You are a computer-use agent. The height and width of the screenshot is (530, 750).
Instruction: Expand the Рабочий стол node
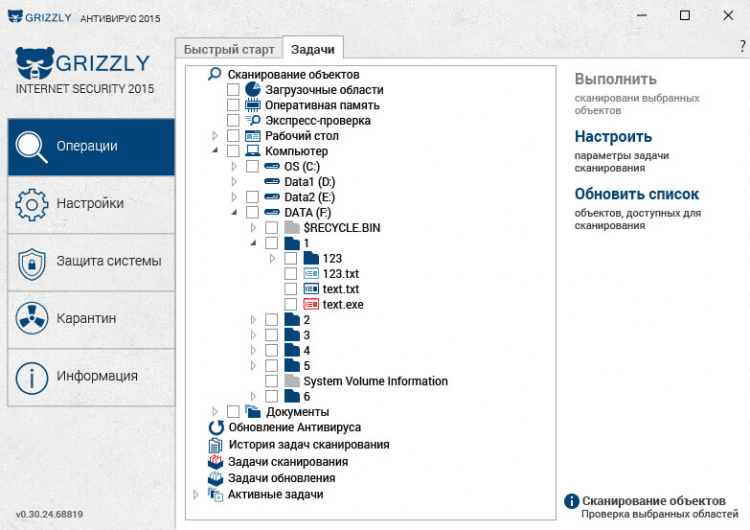click(x=215, y=136)
